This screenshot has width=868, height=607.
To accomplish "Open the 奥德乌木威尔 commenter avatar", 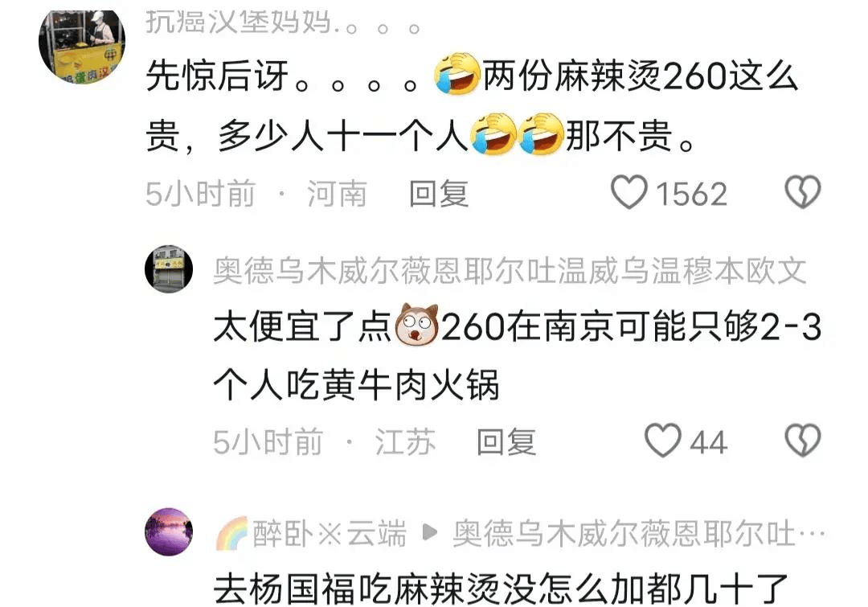I will (x=169, y=269).
